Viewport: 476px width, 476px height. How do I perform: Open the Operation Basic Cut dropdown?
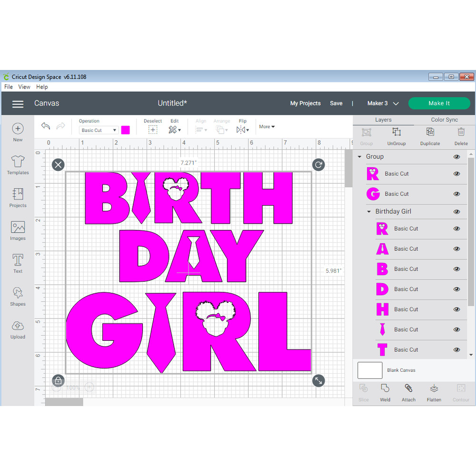coord(98,129)
